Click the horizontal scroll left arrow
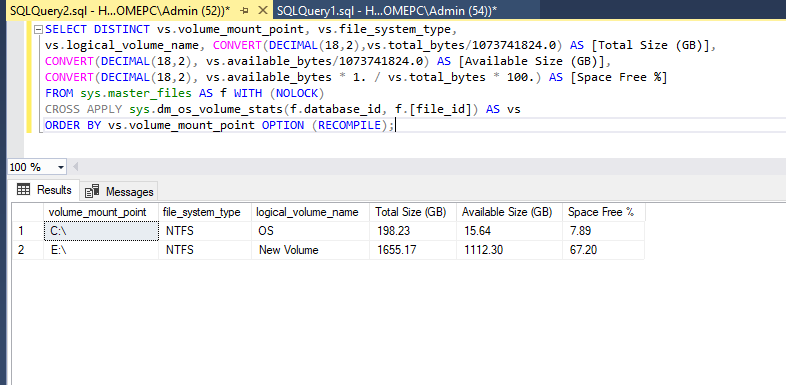 pyautogui.click(x=76, y=167)
